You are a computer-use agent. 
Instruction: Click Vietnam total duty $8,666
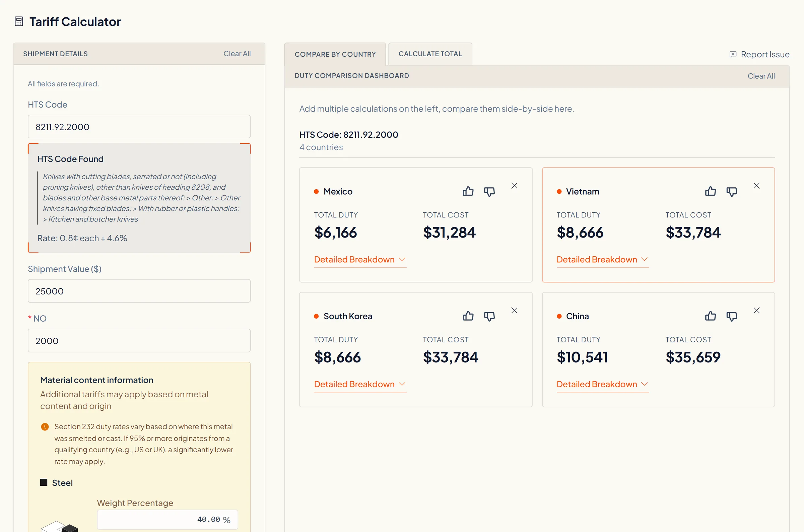pyautogui.click(x=580, y=233)
